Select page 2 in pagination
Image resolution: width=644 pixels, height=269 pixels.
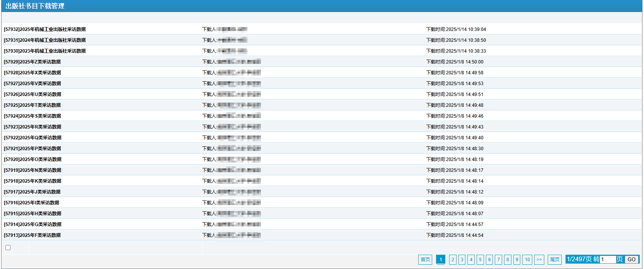click(x=453, y=260)
